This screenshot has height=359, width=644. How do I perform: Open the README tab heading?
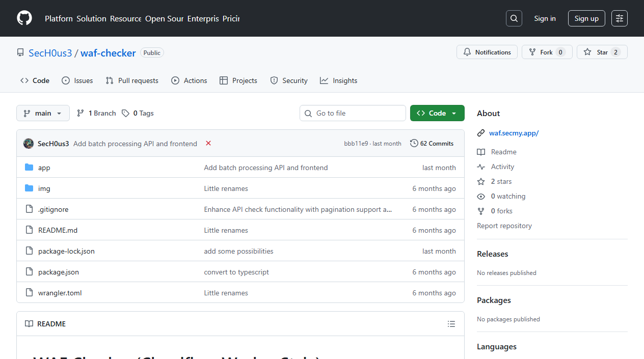(45, 324)
